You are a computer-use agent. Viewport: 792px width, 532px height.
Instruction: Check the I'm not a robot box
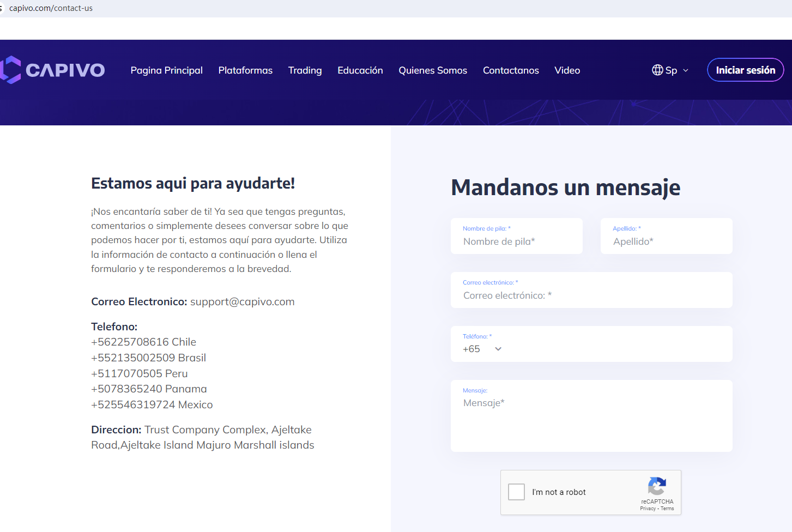click(516, 492)
